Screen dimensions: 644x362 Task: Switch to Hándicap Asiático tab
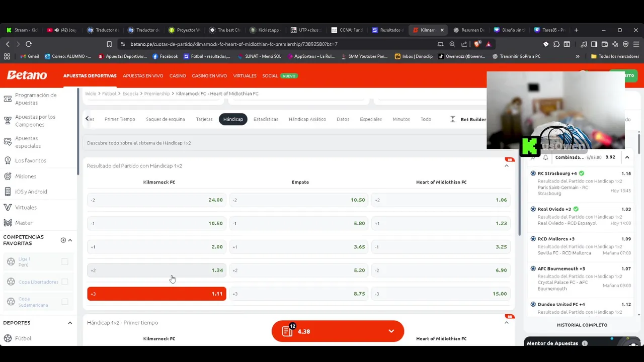click(x=307, y=119)
